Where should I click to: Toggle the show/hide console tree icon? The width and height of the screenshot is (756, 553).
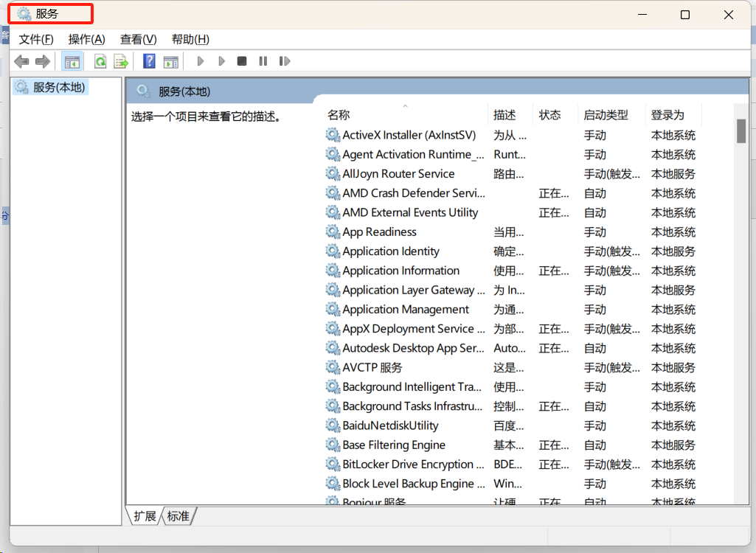coord(72,61)
